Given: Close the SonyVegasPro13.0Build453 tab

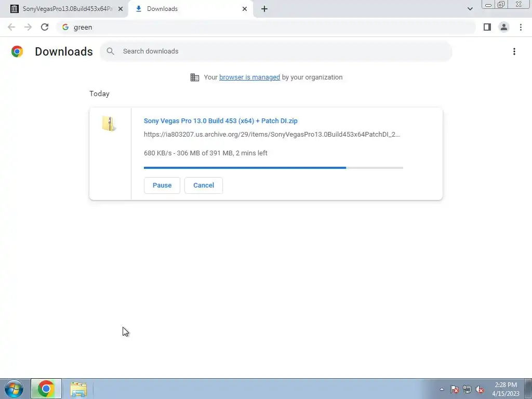Looking at the screenshot, I should 121,9.
